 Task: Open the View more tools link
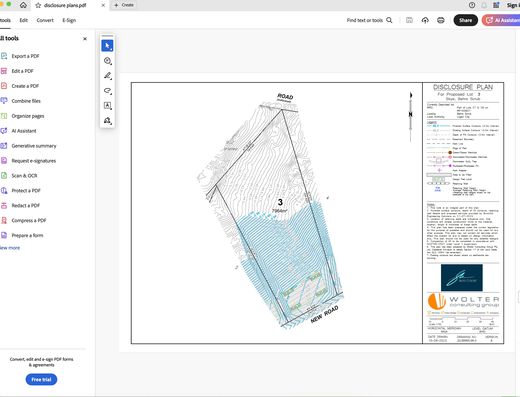pyautogui.click(x=10, y=248)
